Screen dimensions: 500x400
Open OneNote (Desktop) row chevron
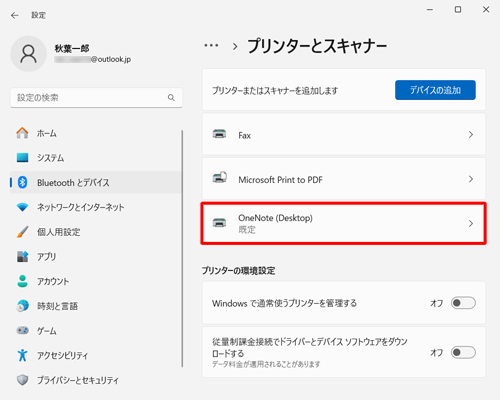click(x=471, y=223)
